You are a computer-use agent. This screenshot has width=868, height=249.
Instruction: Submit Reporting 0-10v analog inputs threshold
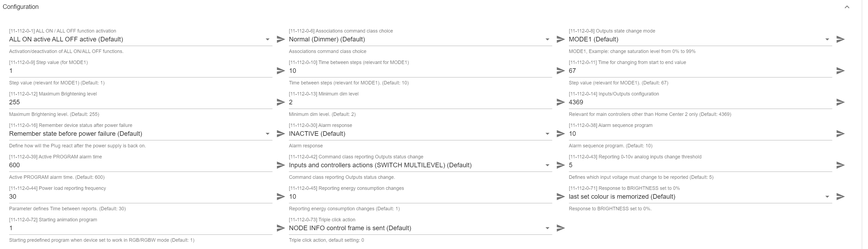(840, 165)
